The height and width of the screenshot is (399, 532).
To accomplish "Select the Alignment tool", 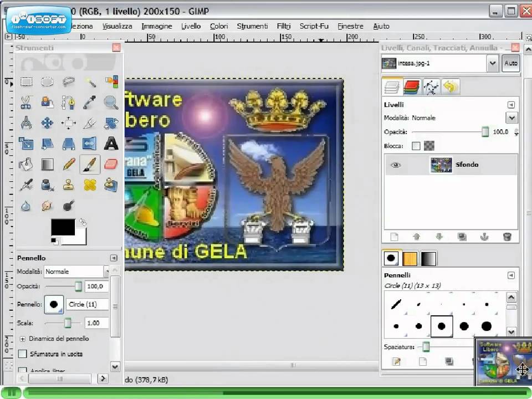I will (69, 123).
